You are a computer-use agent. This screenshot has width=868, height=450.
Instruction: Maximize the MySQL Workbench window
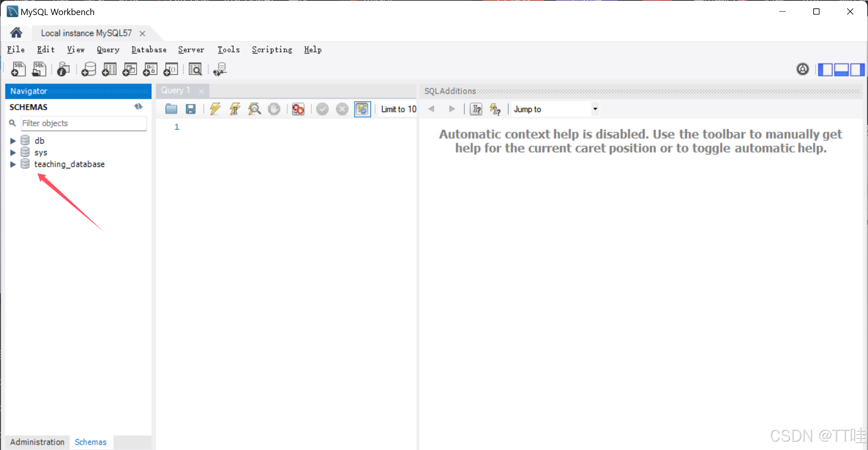coord(816,12)
